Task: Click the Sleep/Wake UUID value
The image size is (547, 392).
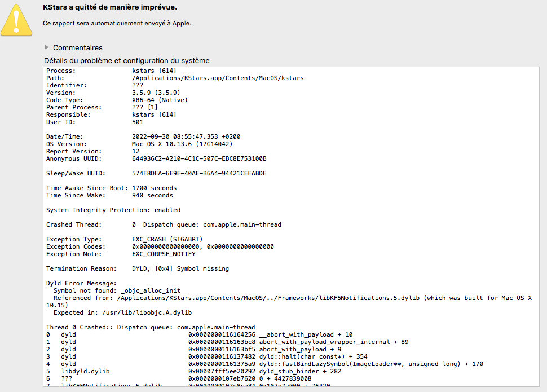Action: coord(199,173)
